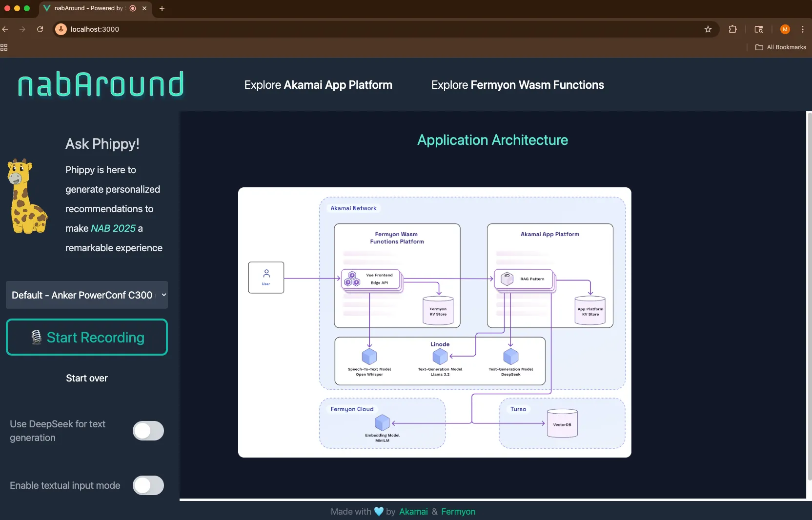
Task: Expand the Anker PowerConf C300 microphone dropdown
Action: [87, 295]
